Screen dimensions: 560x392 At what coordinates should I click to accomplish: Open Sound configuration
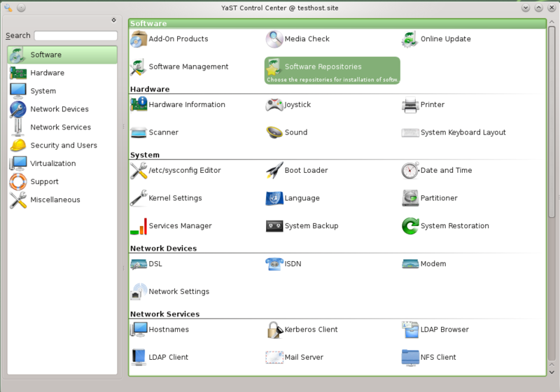point(287,132)
